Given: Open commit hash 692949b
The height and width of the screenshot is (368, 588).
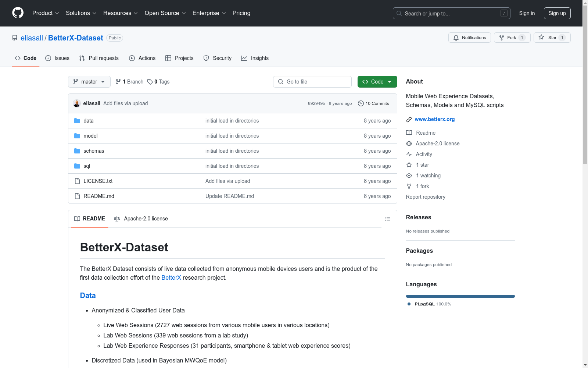Looking at the screenshot, I should [x=316, y=103].
